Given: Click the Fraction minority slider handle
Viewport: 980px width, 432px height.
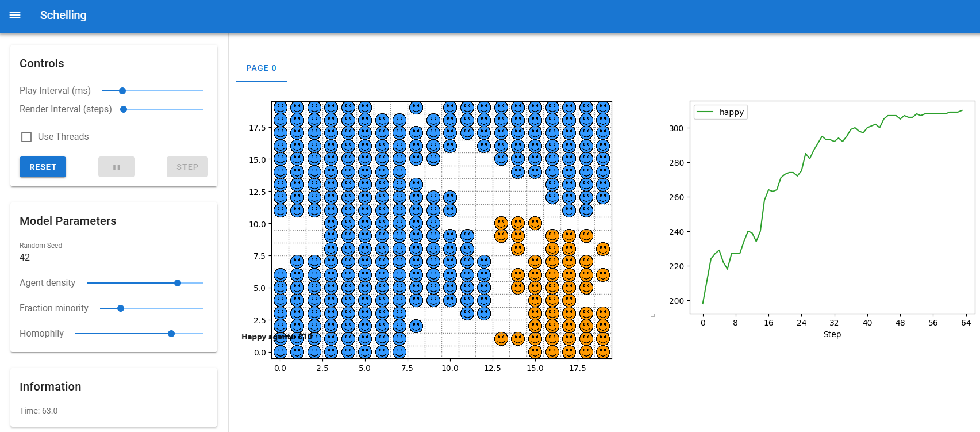Looking at the screenshot, I should point(121,308).
